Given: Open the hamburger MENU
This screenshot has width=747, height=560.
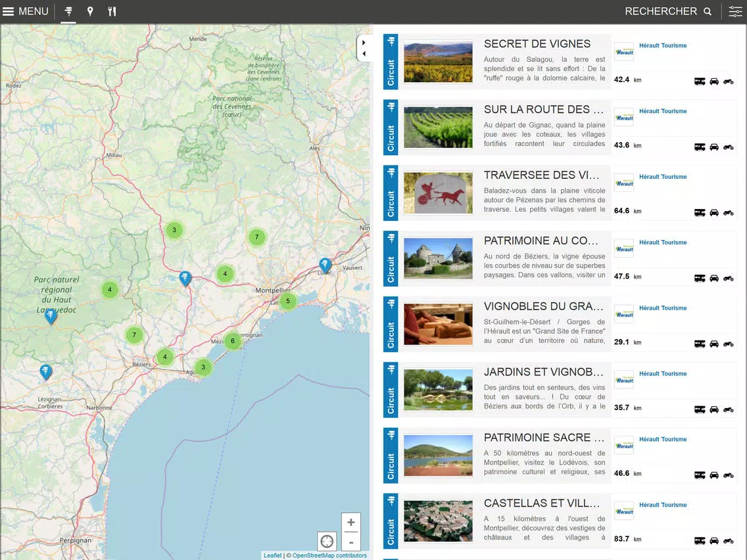Looking at the screenshot, I should pyautogui.click(x=25, y=11).
